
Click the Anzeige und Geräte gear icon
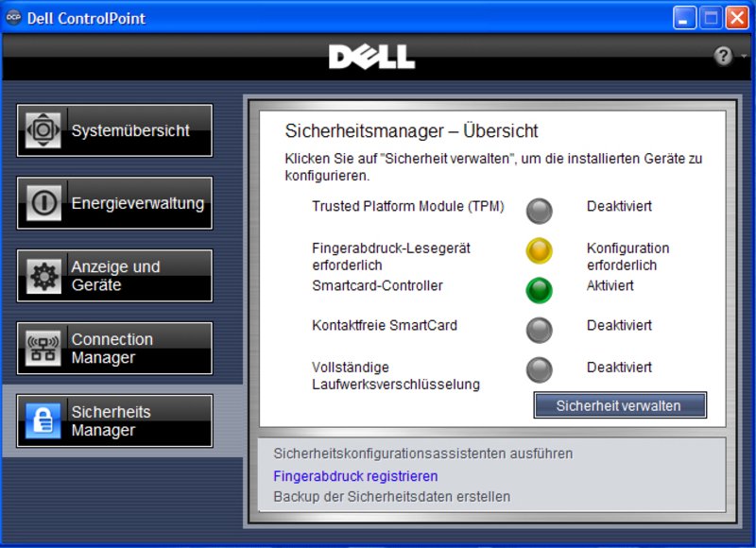(x=43, y=276)
